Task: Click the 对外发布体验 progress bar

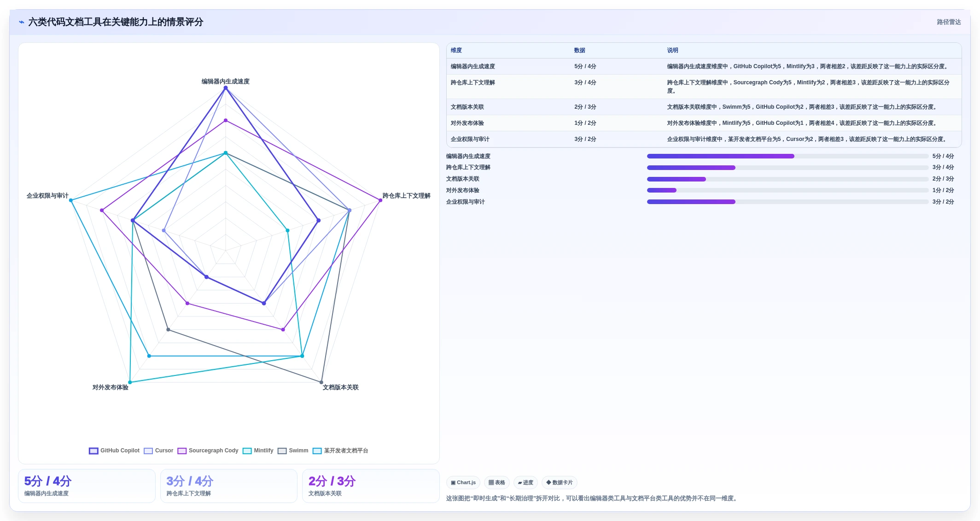Action: coord(787,190)
